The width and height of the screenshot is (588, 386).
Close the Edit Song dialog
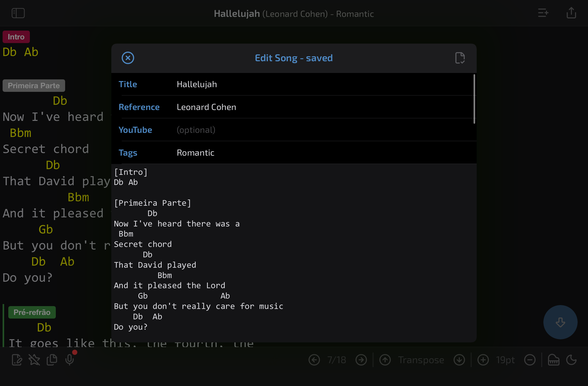click(128, 58)
